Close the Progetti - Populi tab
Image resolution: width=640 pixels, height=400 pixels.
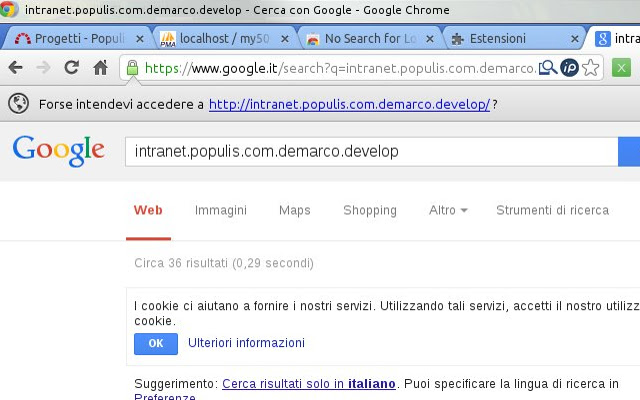click(140, 39)
